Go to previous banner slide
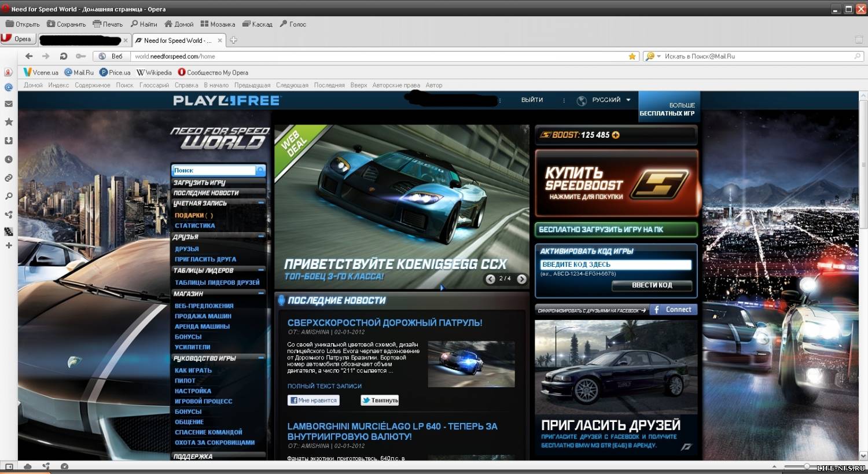This screenshot has height=474, width=868. click(x=490, y=279)
